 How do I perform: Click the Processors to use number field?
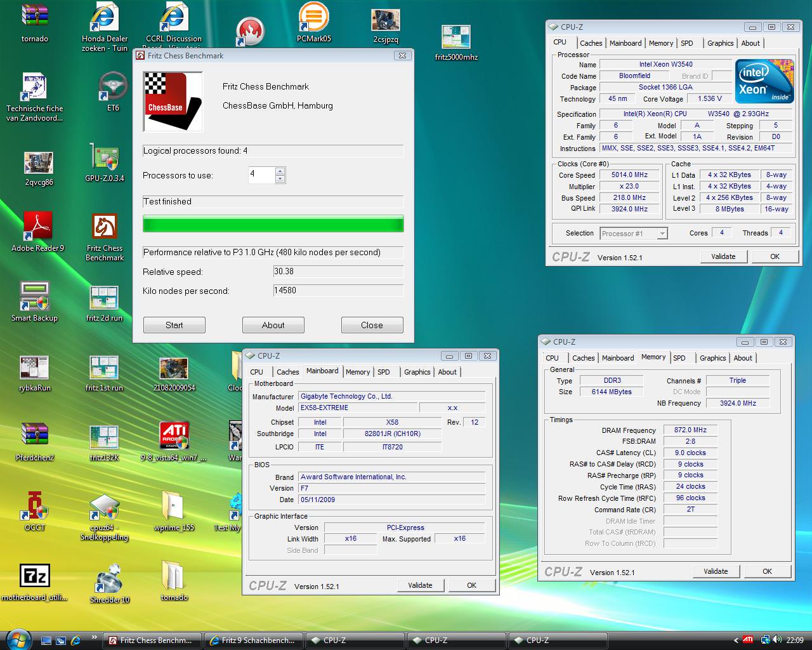(261, 175)
